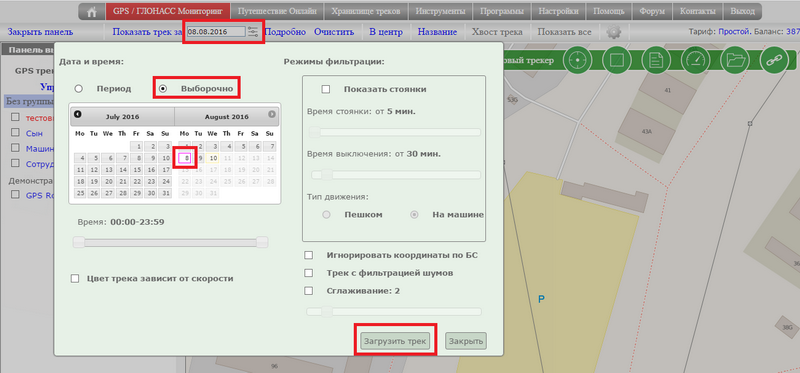The width and height of the screenshot is (800, 373).
Task: Click Сглаживание slider handle
Action: [x=327, y=311]
